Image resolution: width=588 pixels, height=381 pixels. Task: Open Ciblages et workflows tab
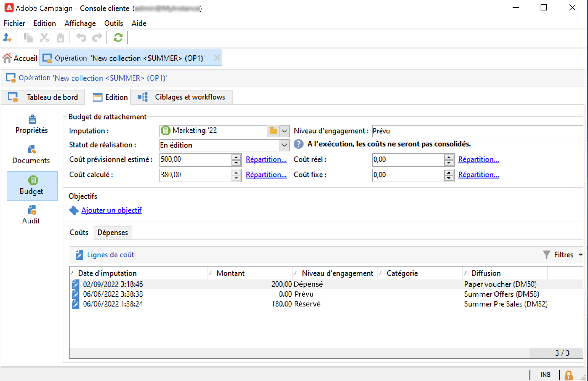coord(181,97)
